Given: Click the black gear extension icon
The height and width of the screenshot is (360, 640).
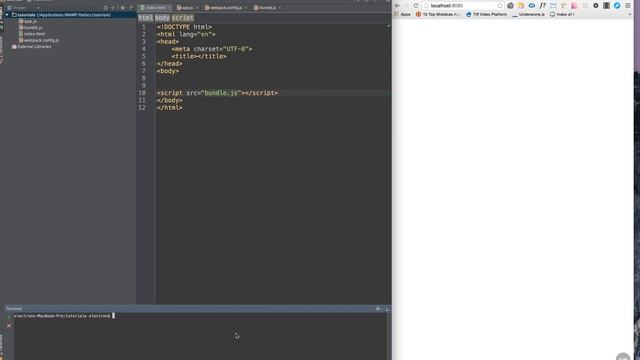Looking at the screenshot, I should coord(596,6).
